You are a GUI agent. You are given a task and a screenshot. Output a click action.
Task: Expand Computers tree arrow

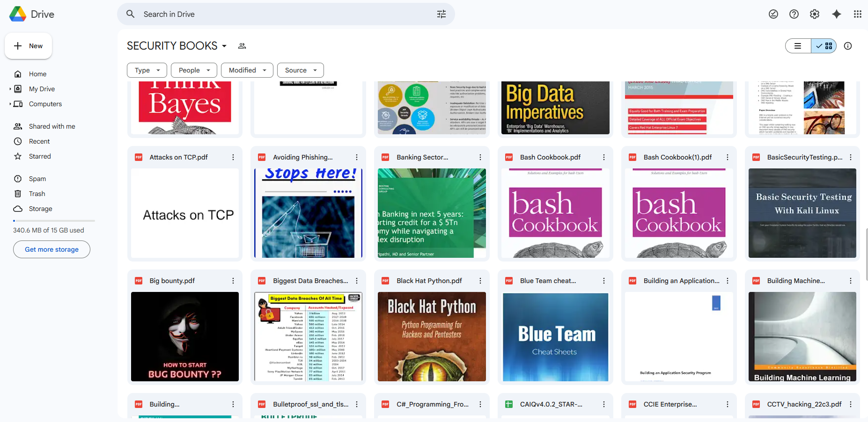click(10, 104)
